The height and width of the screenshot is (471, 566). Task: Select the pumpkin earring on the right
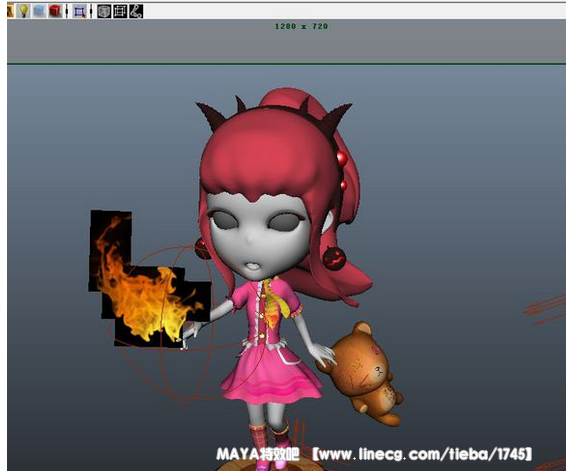point(334,258)
